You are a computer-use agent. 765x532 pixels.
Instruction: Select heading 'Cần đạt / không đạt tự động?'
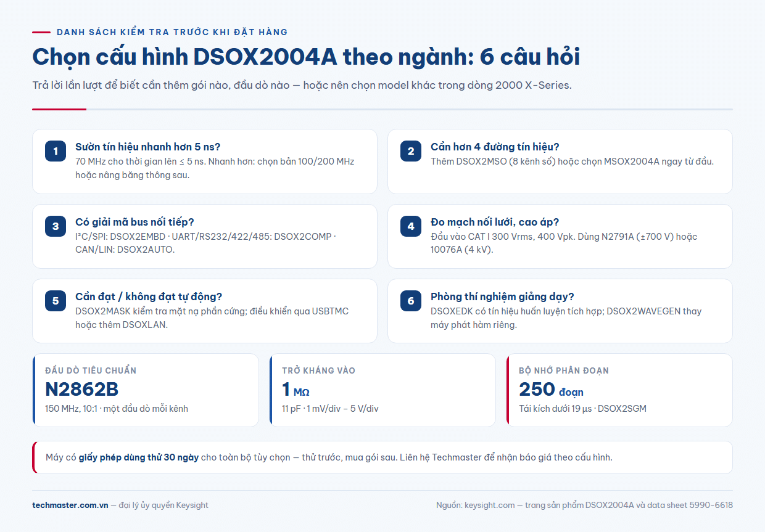149,297
